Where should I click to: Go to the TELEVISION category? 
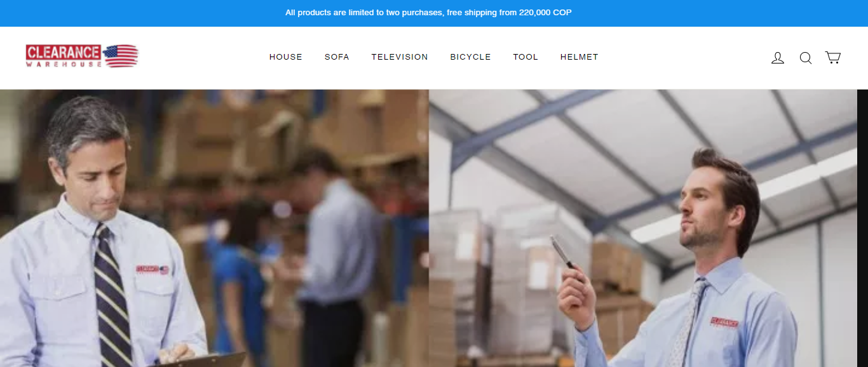pyautogui.click(x=400, y=57)
